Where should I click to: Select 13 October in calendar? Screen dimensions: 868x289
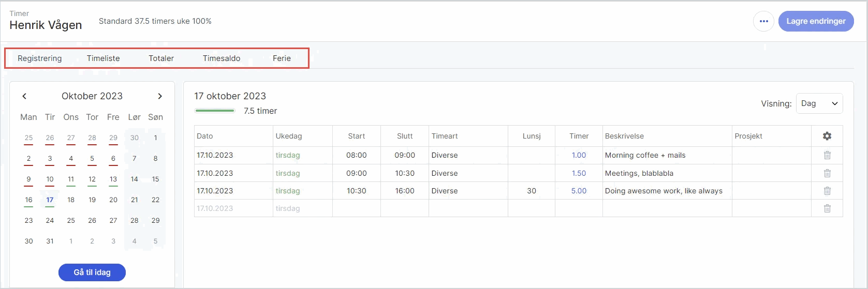pyautogui.click(x=113, y=179)
